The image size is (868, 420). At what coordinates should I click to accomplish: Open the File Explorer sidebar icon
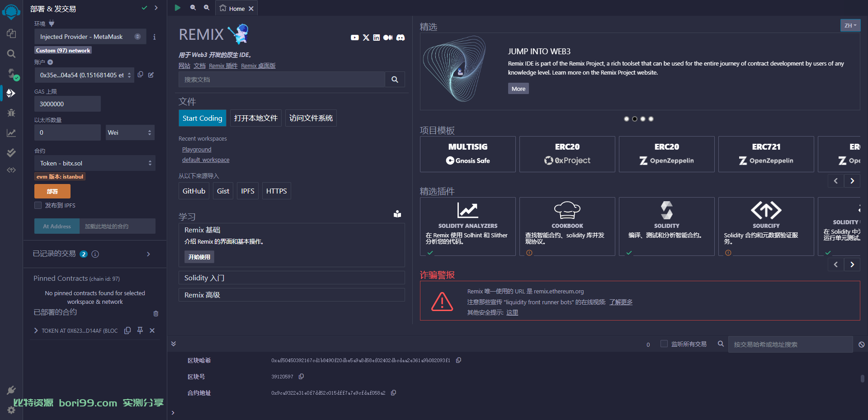11,34
